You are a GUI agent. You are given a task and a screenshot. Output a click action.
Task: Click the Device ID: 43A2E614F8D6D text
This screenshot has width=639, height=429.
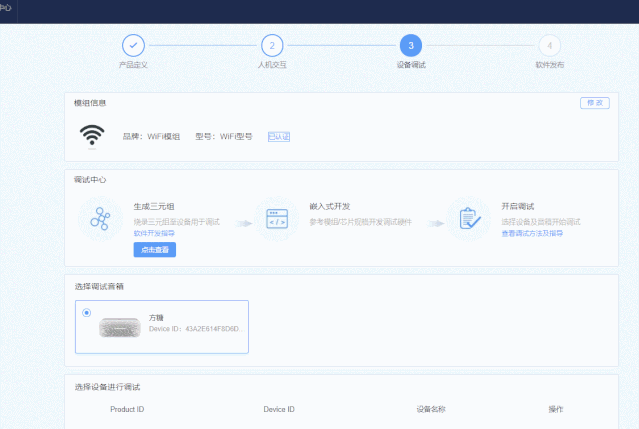point(197,329)
